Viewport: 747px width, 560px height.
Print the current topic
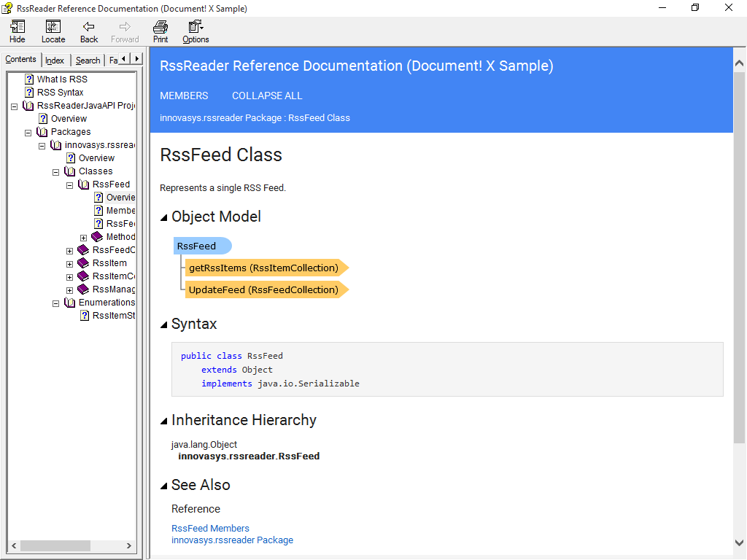(x=160, y=32)
